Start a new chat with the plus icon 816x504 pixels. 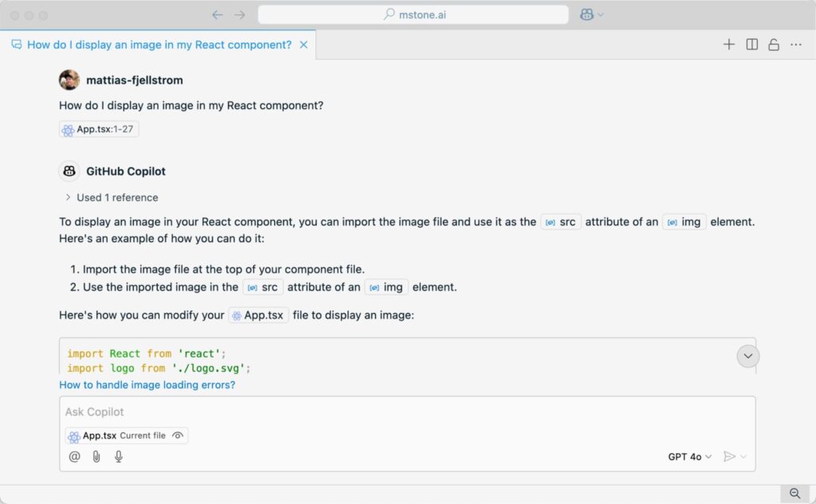coord(729,45)
